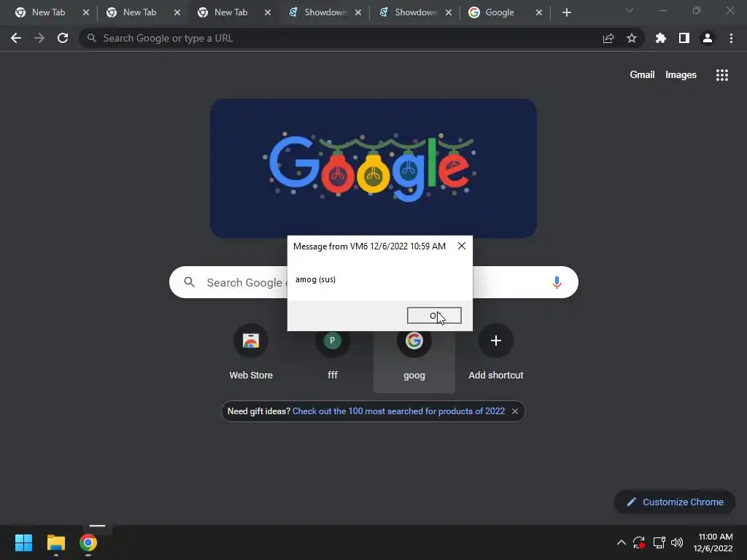Switch to the third New Tab

pos(231,12)
